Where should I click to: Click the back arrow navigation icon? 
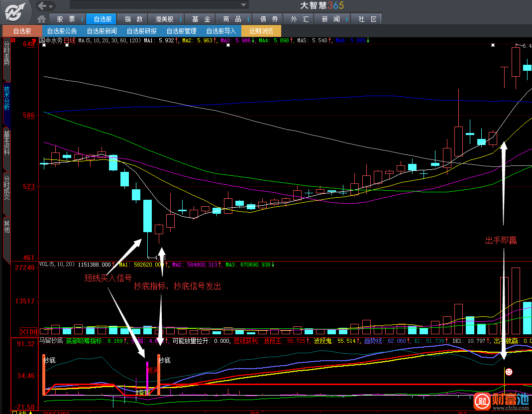pos(42,6)
